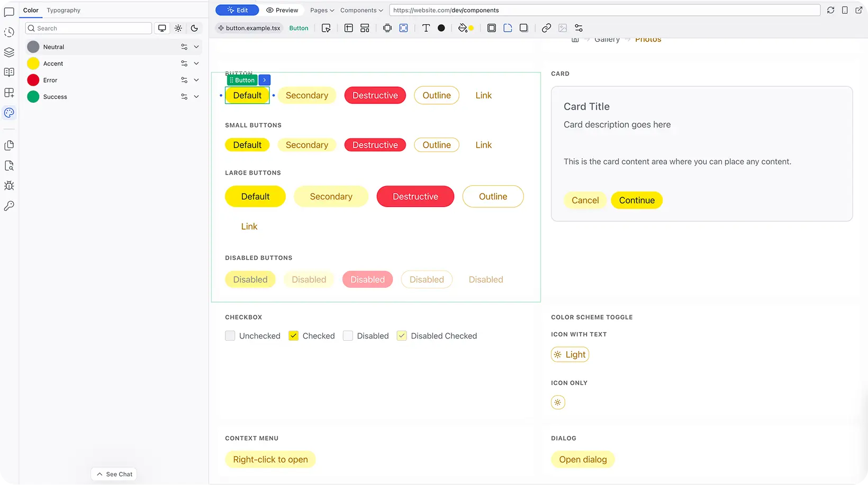868x492 pixels.
Task: Open the chat bubble sidebar icon
Action: [x=9, y=12]
